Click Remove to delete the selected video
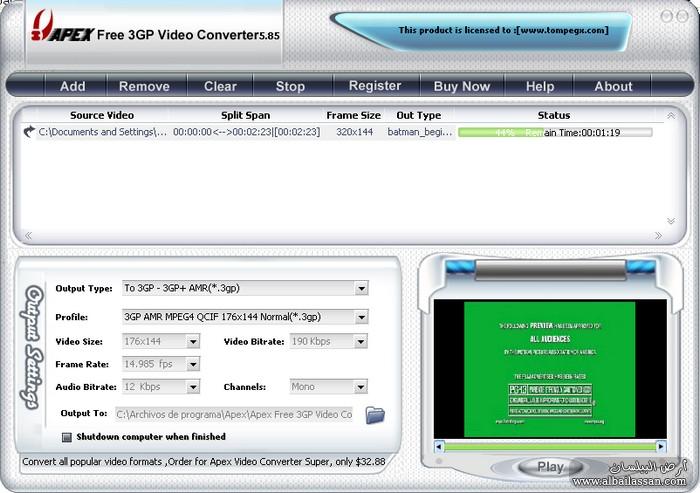The image size is (700, 493). [144, 86]
